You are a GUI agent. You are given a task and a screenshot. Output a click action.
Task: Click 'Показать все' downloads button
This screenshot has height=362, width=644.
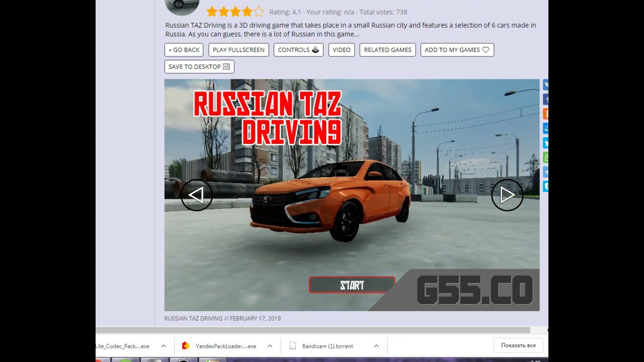coord(518,345)
